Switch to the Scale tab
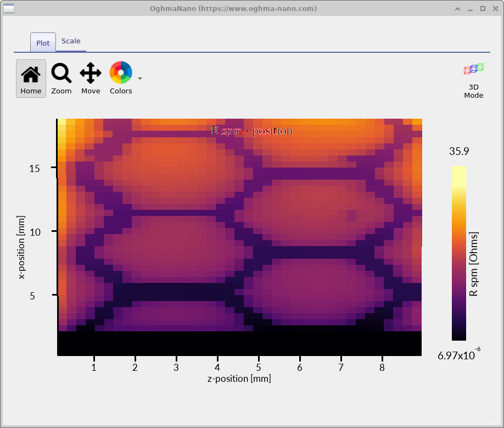This screenshot has width=504, height=428. click(x=71, y=40)
